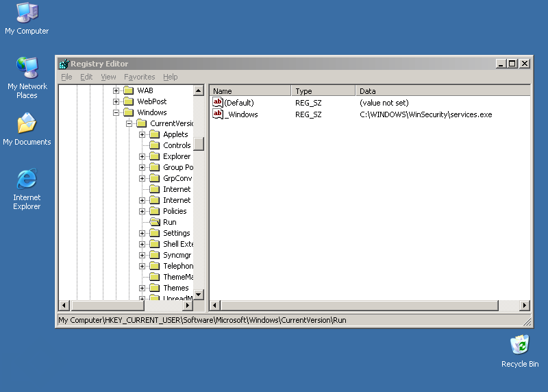Open the My Computer desktop icon
This screenshot has width=548, height=392.
pos(27,19)
